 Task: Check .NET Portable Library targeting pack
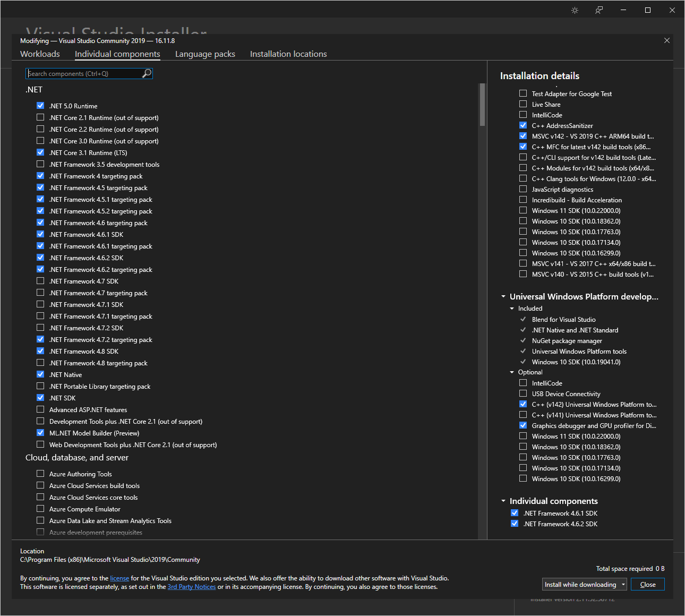(x=40, y=386)
